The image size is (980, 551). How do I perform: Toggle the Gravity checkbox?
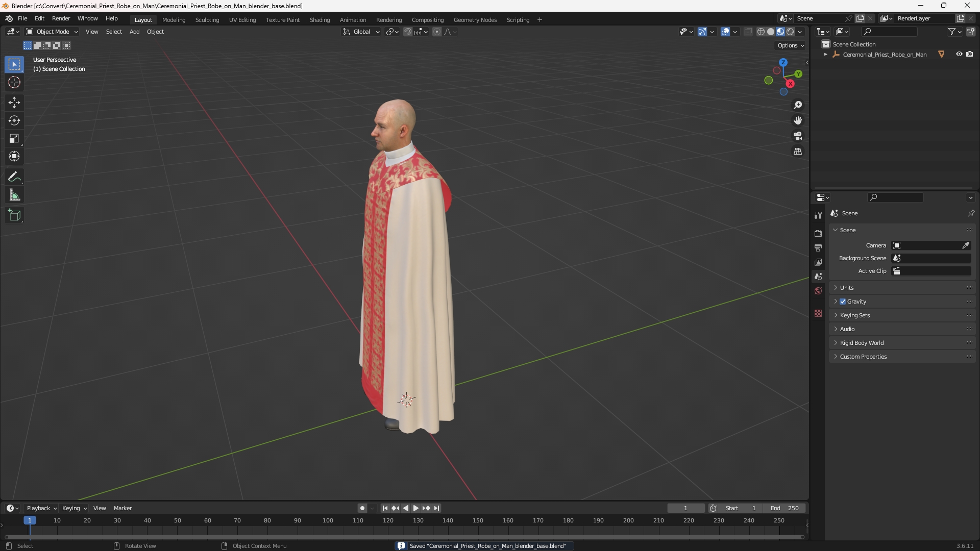click(x=843, y=302)
